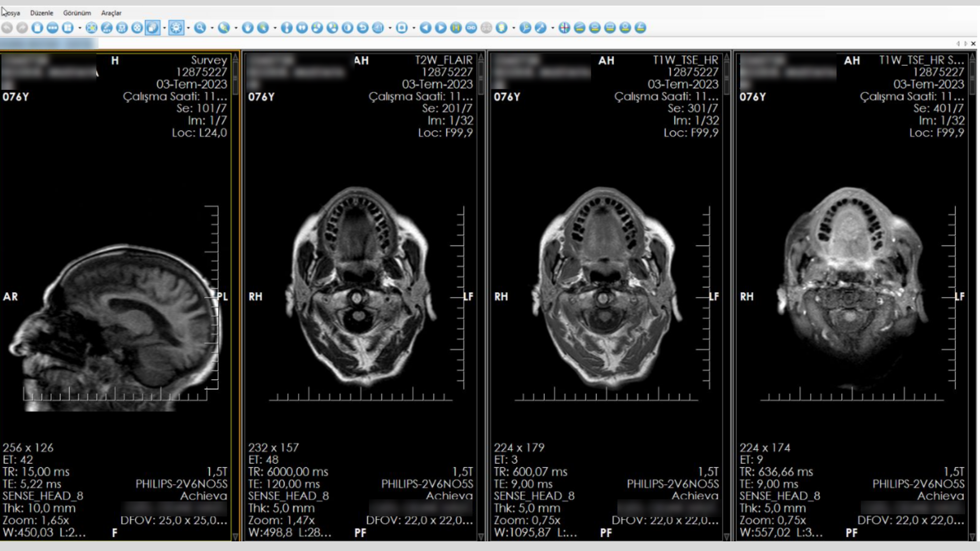Click the clipboard icon in toolbar
This screenshot has height=551, width=980.
tap(37, 28)
